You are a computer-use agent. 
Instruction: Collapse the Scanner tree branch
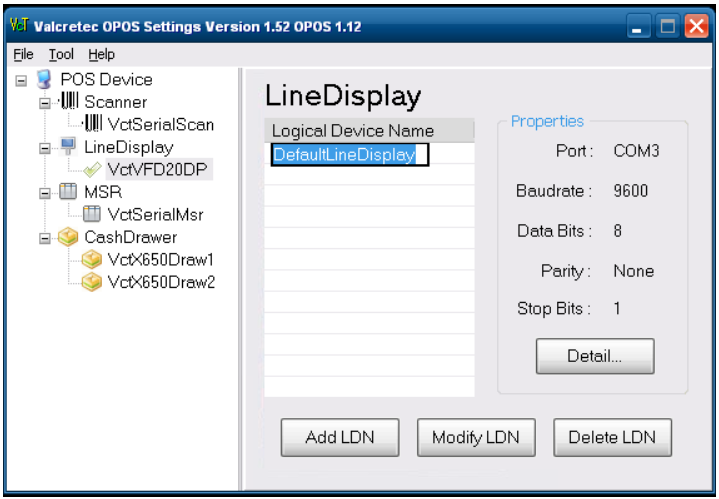[44, 103]
